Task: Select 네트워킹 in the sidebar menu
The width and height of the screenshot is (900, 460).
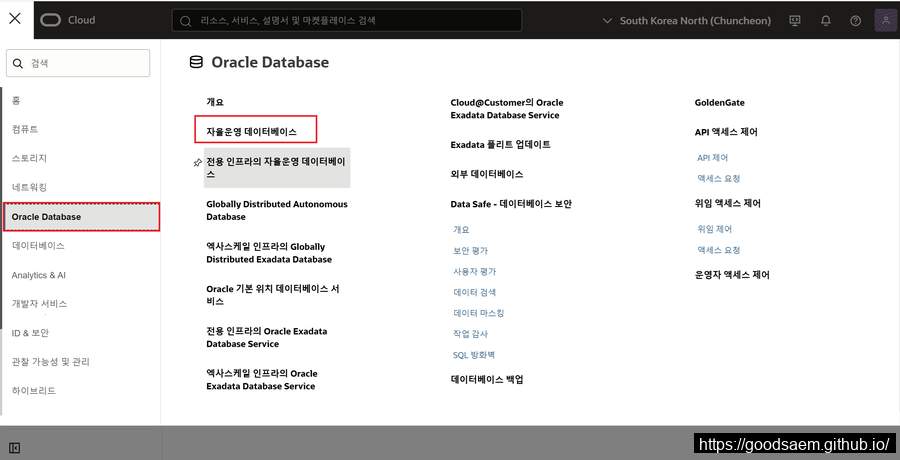Action: (29, 187)
